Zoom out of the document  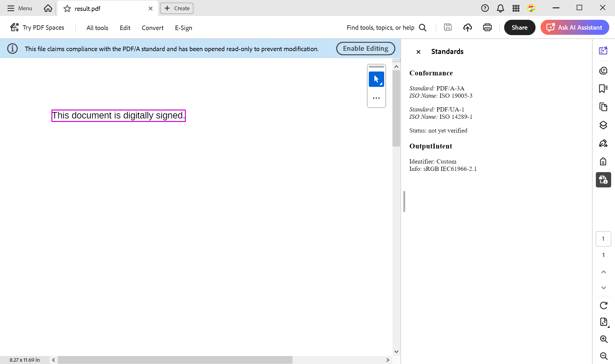pos(604,356)
